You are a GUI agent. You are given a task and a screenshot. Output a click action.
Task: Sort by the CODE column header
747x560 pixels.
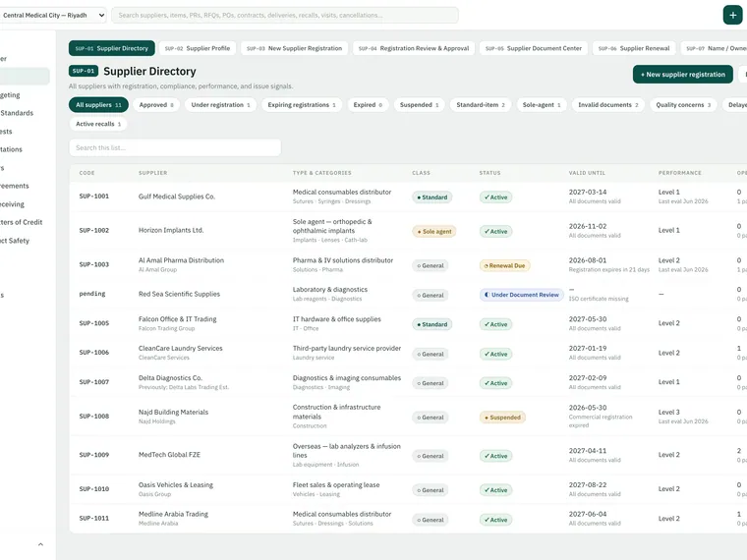coord(86,173)
